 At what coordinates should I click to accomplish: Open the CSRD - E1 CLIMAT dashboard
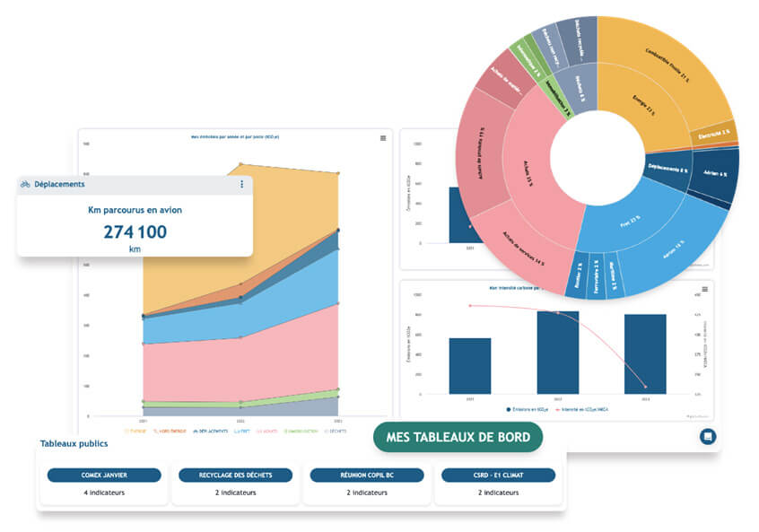[x=498, y=475]
